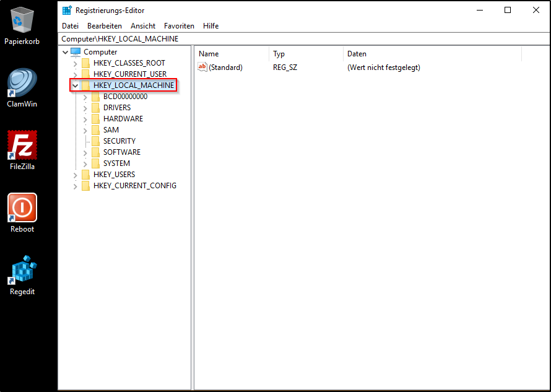Expand the HKEY_CURRENT_CONFIG key
This screenshot has width=551, height=392.
[75, 186]
